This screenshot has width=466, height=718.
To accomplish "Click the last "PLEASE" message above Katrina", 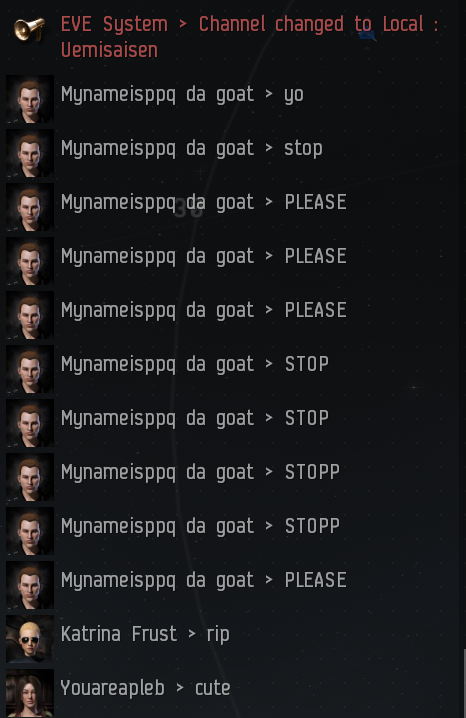I will [x=315, y=580].
